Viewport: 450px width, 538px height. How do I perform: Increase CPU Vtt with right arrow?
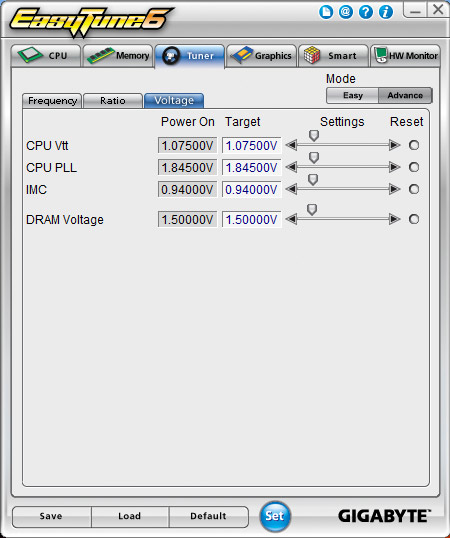[394, 145]
